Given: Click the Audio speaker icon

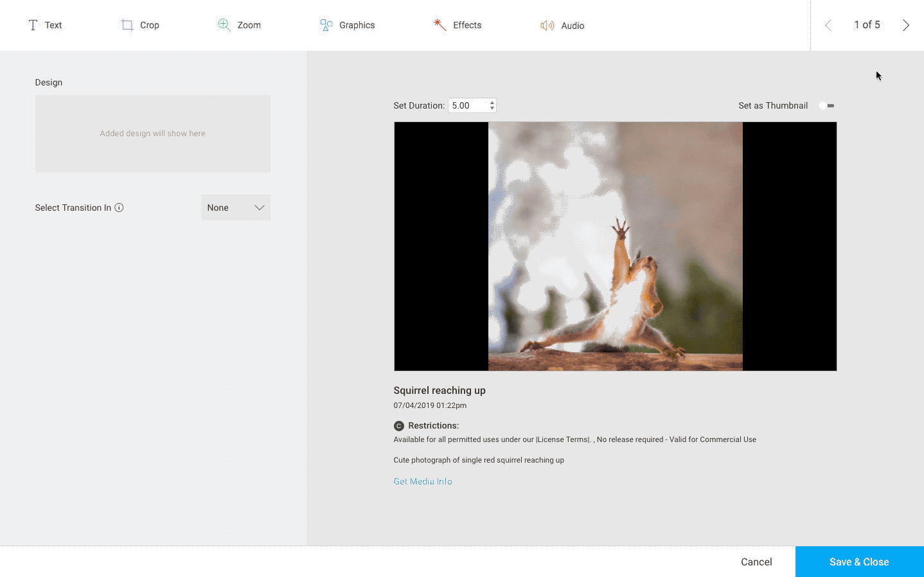Looking at the screenshot, I should tap(547, 26).
